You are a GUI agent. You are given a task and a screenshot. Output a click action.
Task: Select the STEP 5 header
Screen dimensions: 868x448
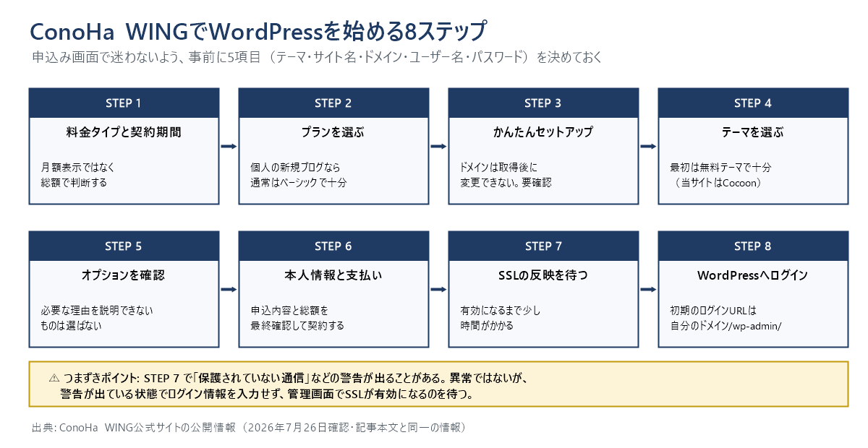click(124, 246)
